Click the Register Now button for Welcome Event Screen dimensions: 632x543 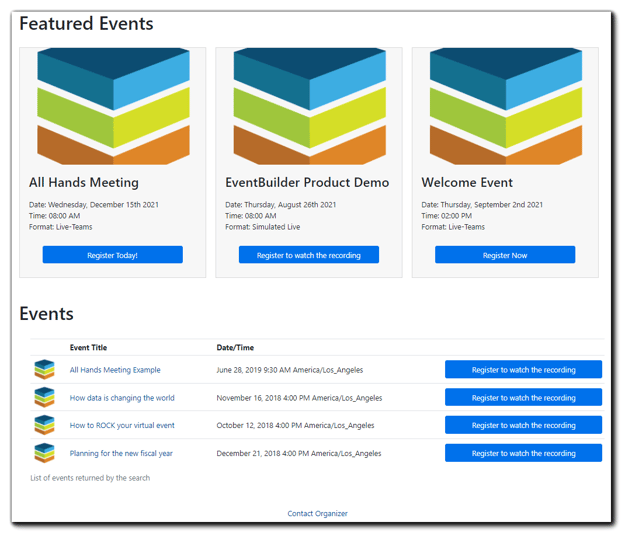point(505,255)
